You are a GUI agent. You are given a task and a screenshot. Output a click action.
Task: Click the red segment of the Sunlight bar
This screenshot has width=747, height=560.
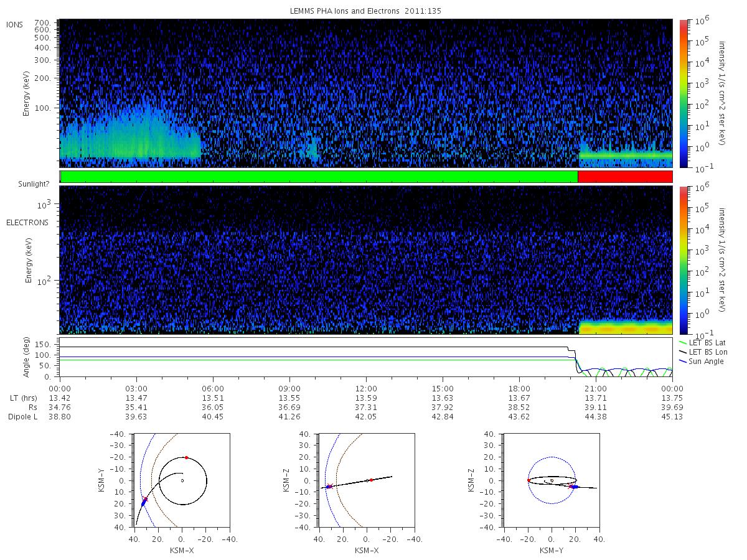(x=625, y=177)
